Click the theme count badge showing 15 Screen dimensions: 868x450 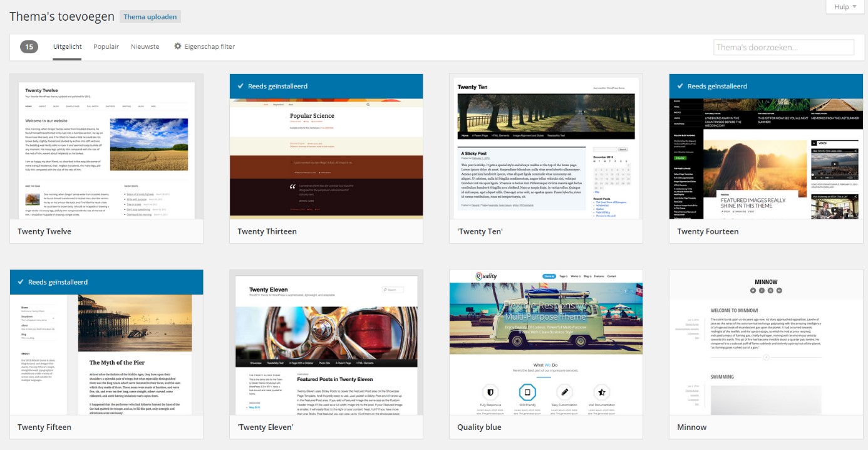coord(29,46)
